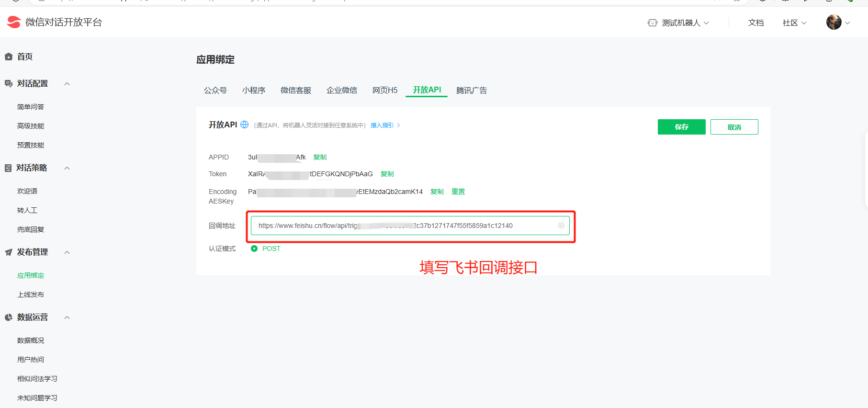Go to 首页 in the sidebar
Viewport: 868px width, 408px height.
tap(25, 57)
